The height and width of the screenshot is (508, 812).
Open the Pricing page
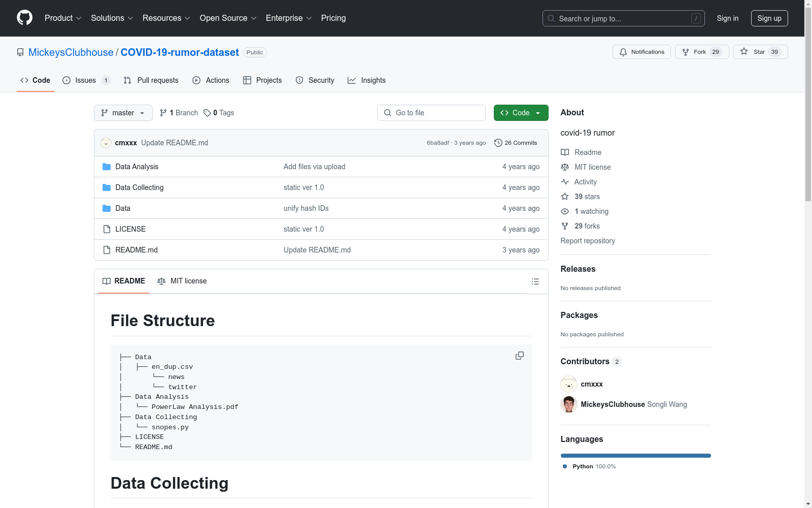point(333,18)
